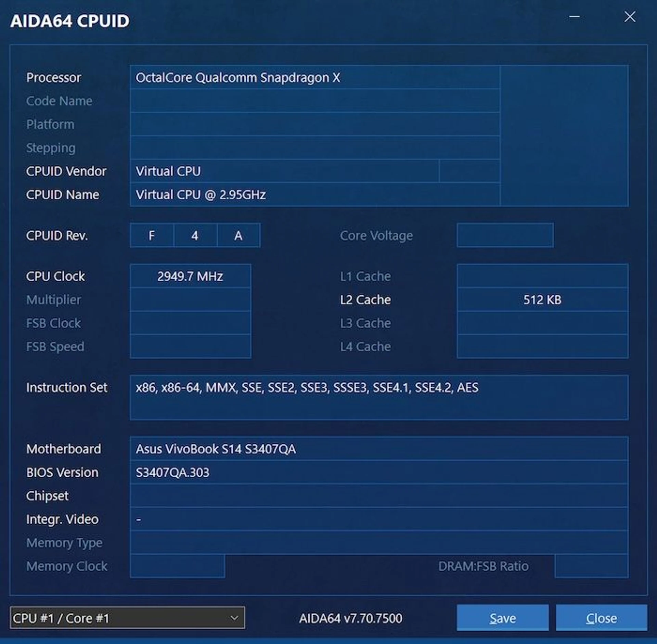The width and height of the screenshot is (657, 644).
Task: Click the Integr. Video label
Action: [62, 519]
